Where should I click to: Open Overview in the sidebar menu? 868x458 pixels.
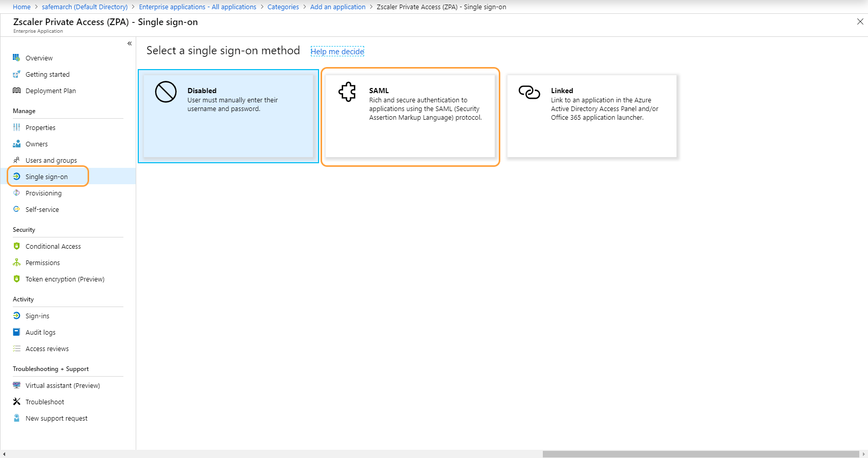point(39,58)
